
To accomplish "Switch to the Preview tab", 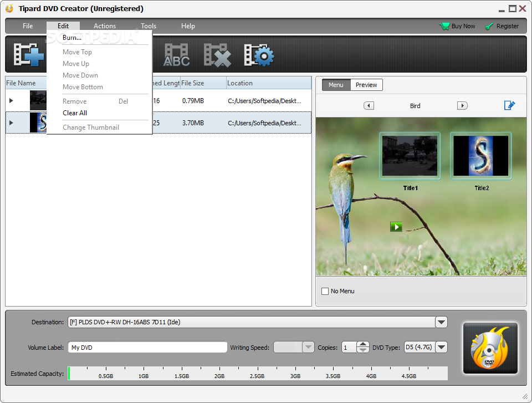I will pyautogui.click(x=366, y=85).
